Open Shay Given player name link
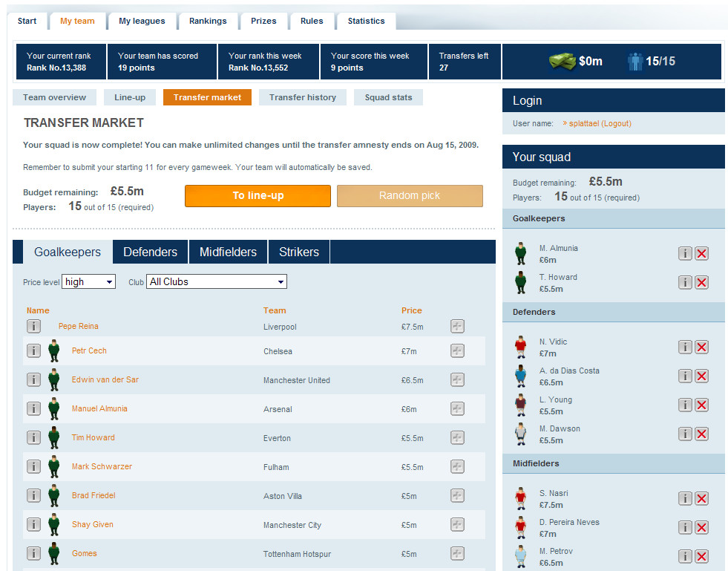The width and height of the screenshot is (728, 571). pos(93,524)
